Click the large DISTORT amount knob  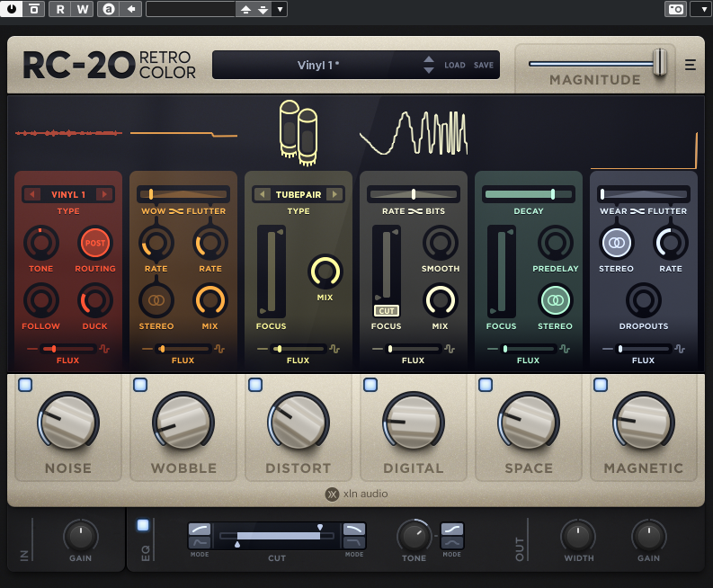pos(299,422)
